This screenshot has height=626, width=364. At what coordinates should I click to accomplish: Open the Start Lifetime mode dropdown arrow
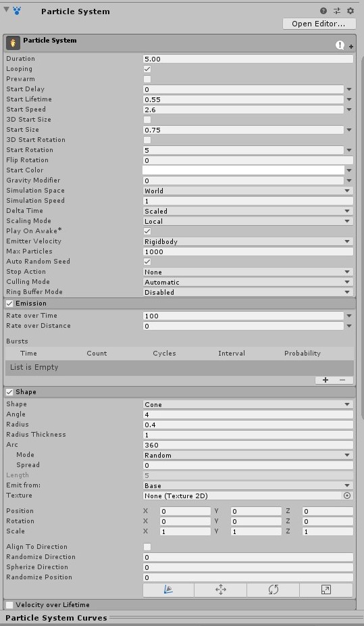pyautogui.click(x=349, y=99)
